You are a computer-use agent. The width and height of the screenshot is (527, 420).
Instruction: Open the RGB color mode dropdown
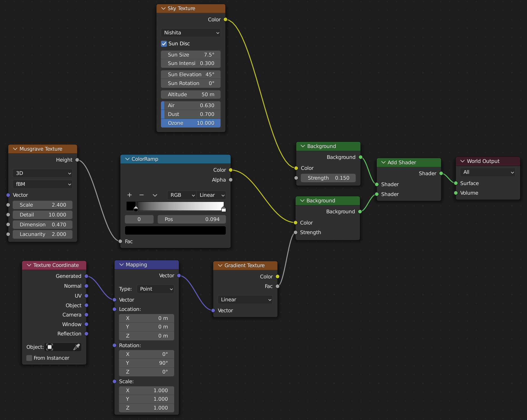point(182,195)
